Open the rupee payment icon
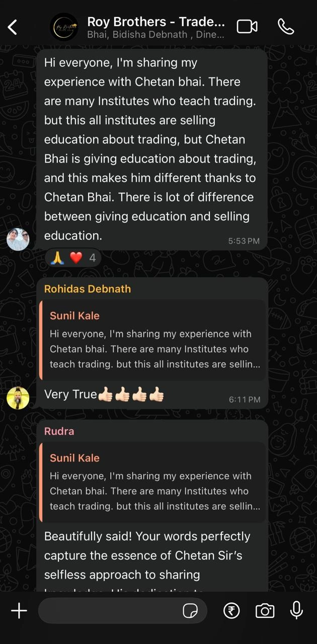Image resolution: width=317 pixels, height=644 pixels. click(x=231, y=611)
